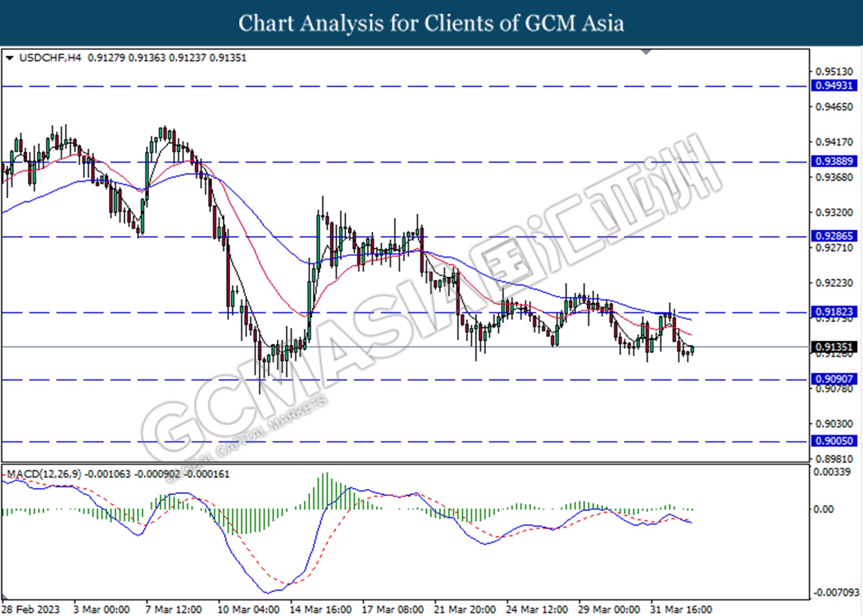Click the latest candlestick at chart's right end

(x=693, y=349)
